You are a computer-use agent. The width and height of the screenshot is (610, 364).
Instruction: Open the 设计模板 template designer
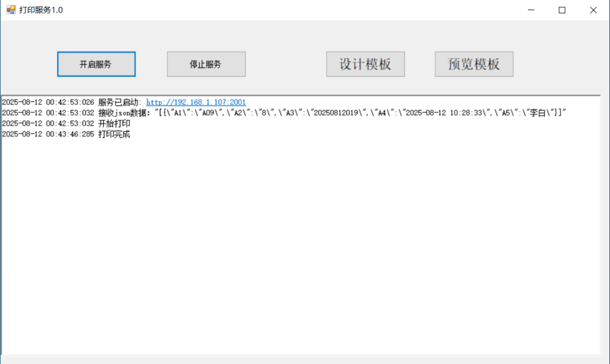point(365,64)
